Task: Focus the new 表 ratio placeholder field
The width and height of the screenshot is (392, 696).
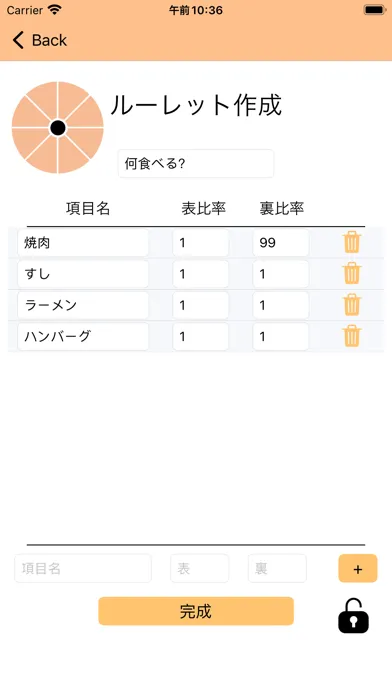Action: pos(200,568)
